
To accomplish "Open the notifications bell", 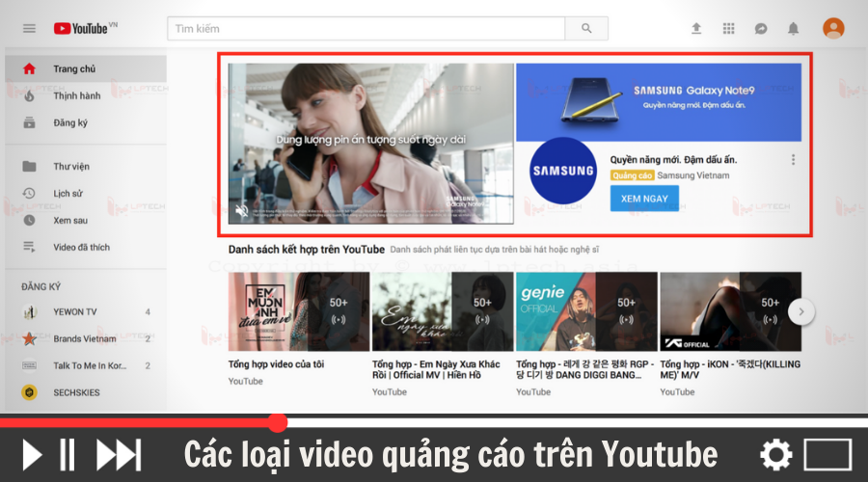I will 794,28.
